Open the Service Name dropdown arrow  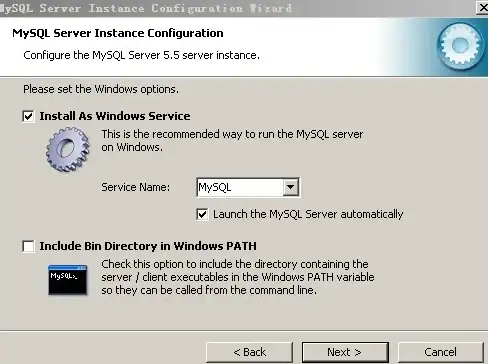[x=290, y=187]
